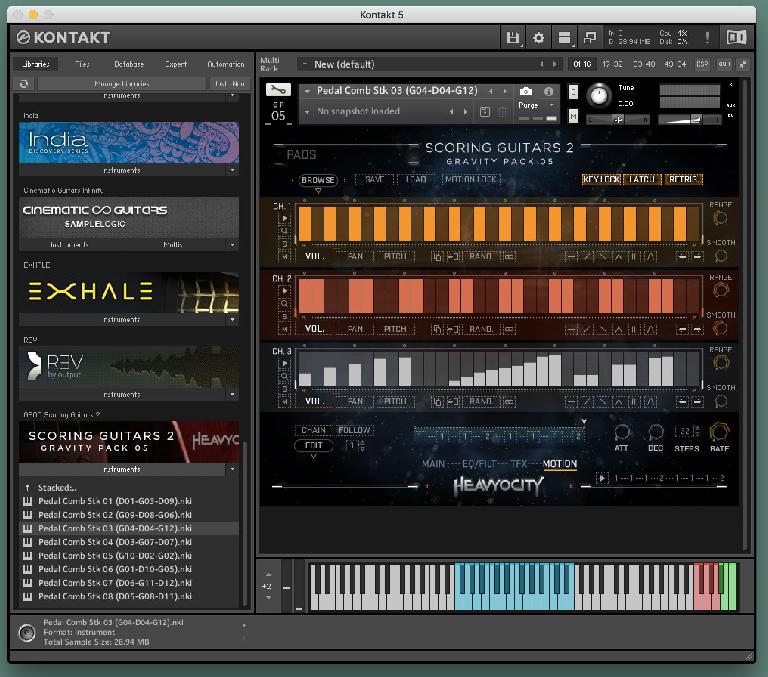Open the TFX page tab
The width and height of the screenshot is (768, 677).
519,464
